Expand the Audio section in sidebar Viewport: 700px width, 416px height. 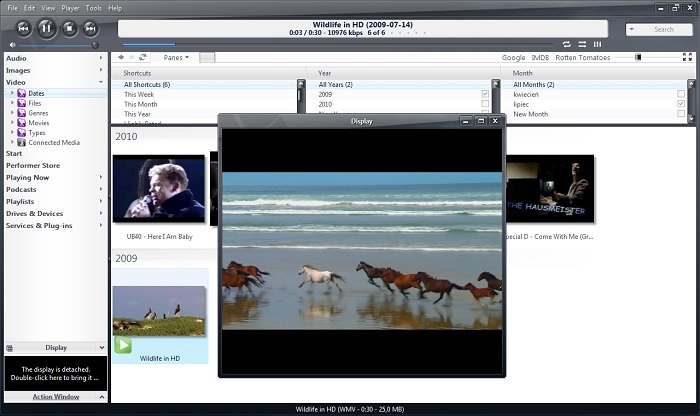[x=101, y=58]
